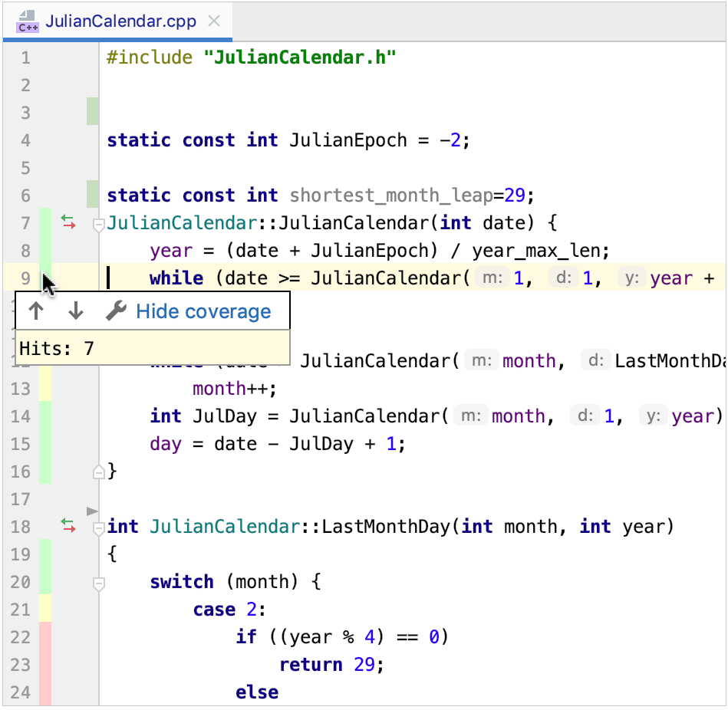Click the line 18 LastMonthDay declaration gutter icon

click(68, 526)
